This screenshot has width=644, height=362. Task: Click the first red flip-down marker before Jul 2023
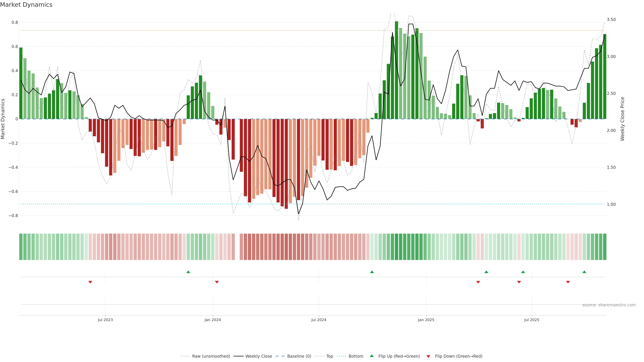click(x=90, y=282)
